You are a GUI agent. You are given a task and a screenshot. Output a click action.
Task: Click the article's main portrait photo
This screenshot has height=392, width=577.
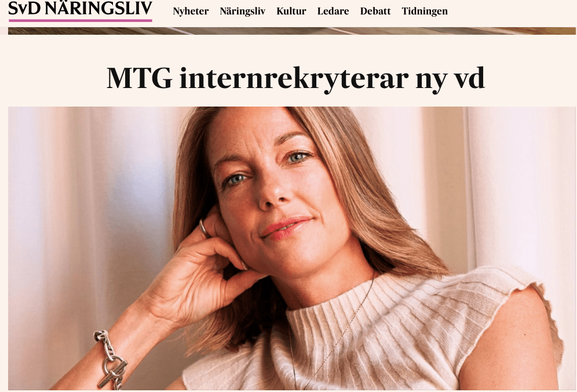coord(292,248)
